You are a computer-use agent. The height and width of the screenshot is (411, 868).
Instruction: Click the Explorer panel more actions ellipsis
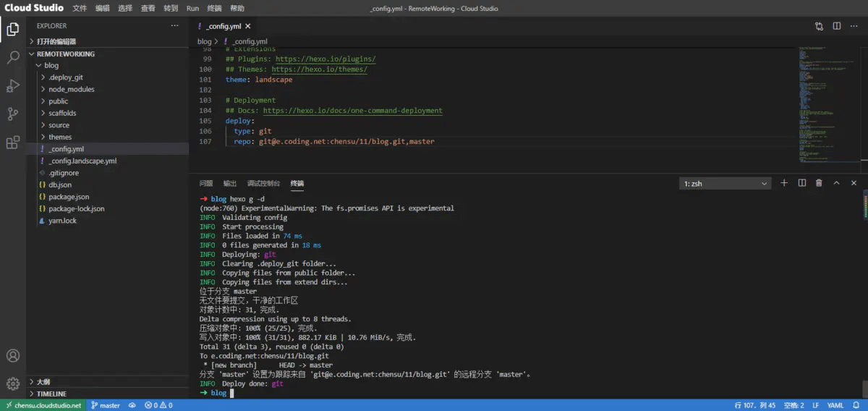tap(174, 25)
